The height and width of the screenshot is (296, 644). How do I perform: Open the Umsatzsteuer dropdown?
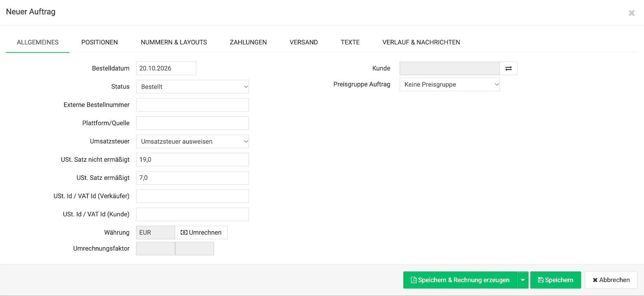[193, 141]
